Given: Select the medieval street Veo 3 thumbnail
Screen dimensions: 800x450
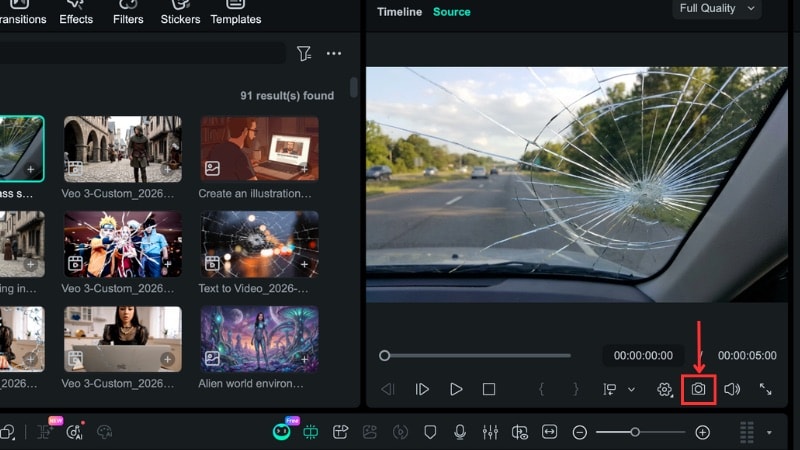Looking at the screenshot, I should click(x=122, y=149).
